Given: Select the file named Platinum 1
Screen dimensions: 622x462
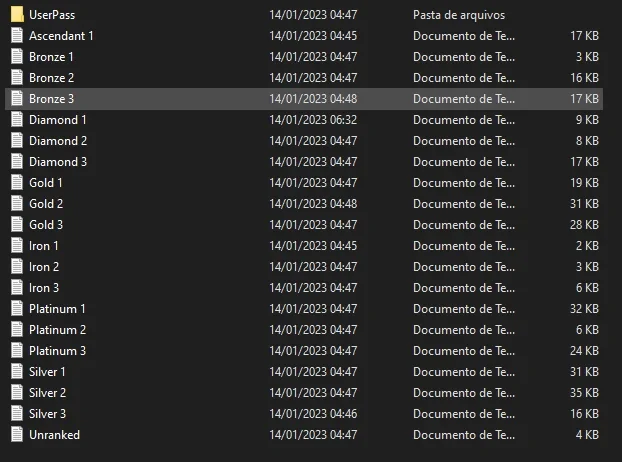Looking at the screenshot, I should click(x=57, y=309).
